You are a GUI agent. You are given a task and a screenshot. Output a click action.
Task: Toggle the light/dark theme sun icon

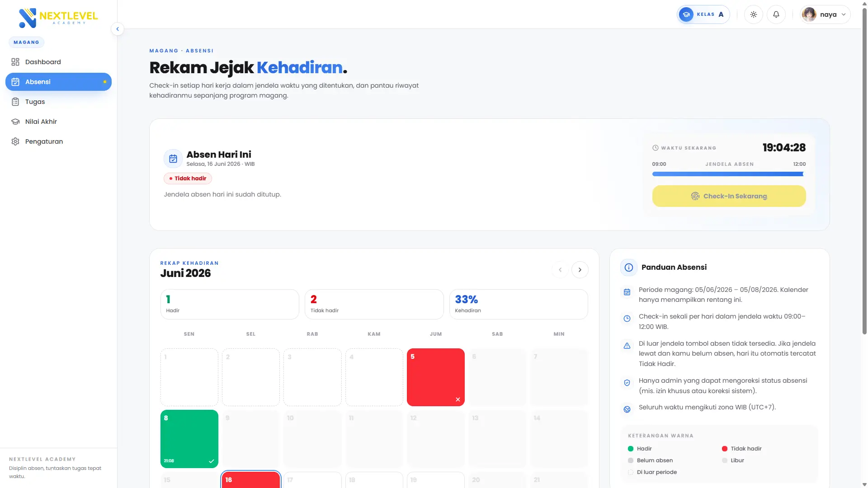(754, 14)
